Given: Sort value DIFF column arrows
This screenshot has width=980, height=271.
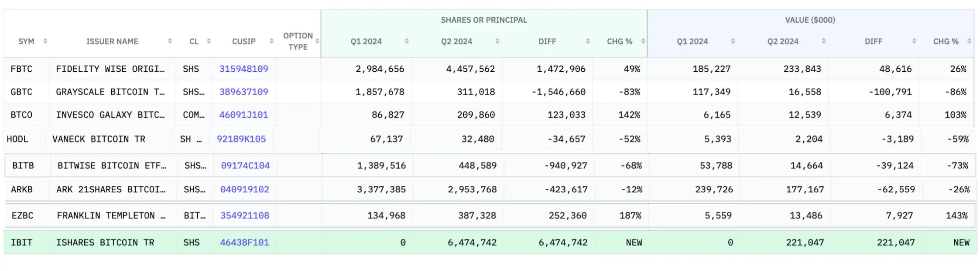Looking at the screenshot, I should click(x=915, y=41).
